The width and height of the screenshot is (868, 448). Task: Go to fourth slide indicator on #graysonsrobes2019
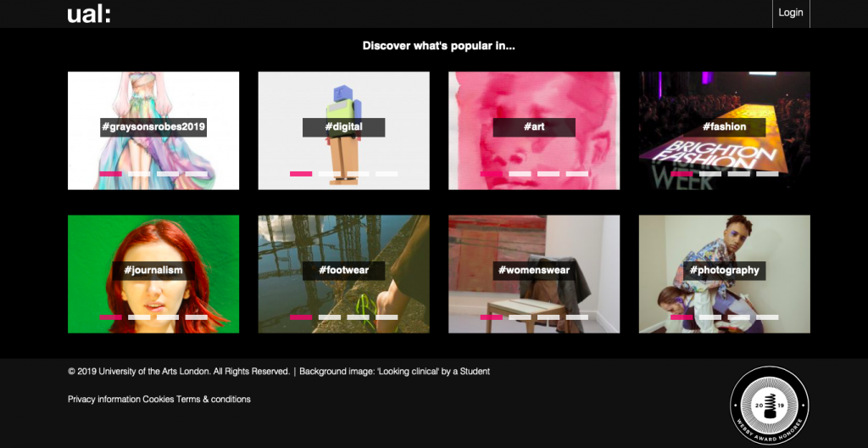pyautogui.click(x=197, y=174)
